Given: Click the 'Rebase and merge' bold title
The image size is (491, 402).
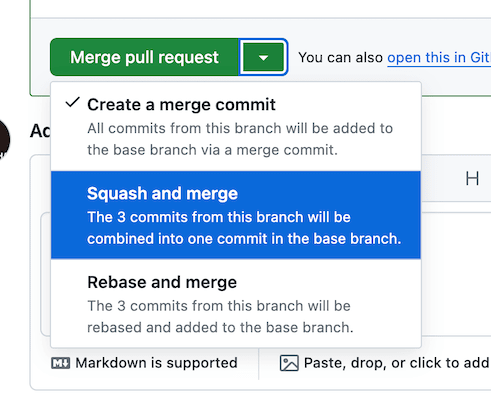Looking at the screenshot, I should tap(162, 282).
